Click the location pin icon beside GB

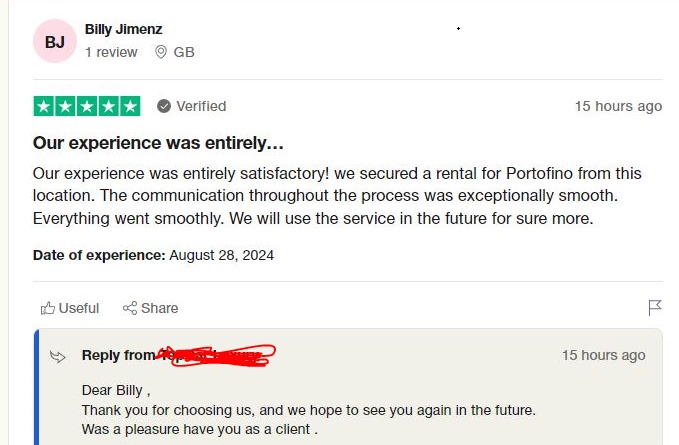pos(161,52)
